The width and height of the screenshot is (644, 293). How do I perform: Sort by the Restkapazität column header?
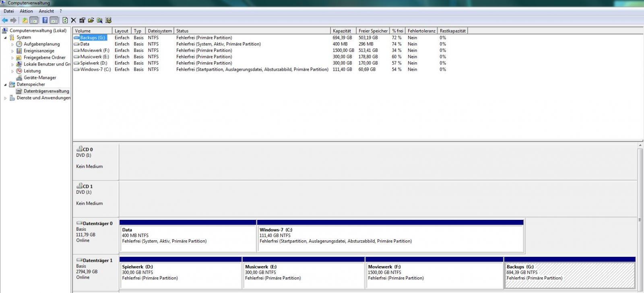pos(452,31)
